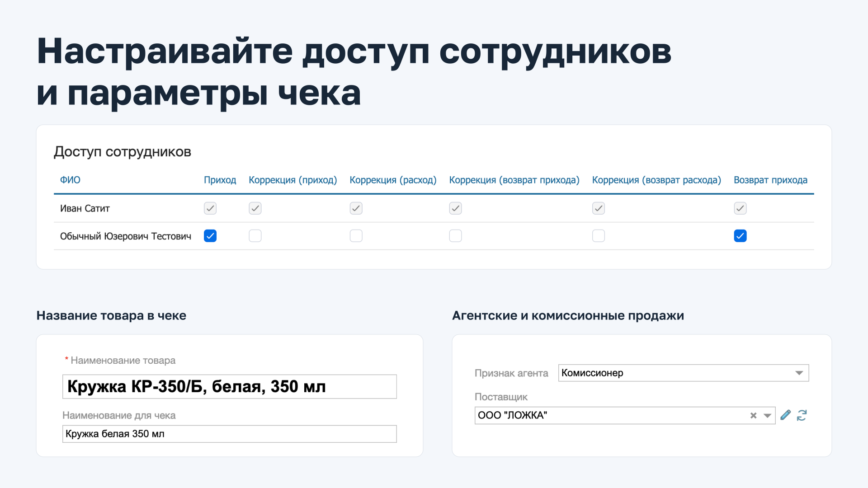The height and width of the screenshot is (488, 868).
Task: Click the Коррекция (расход) column header
Action: pos(393,180)
